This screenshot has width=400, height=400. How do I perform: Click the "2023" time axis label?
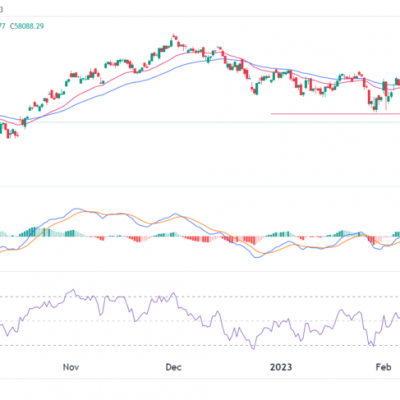(x=281, y=367)
